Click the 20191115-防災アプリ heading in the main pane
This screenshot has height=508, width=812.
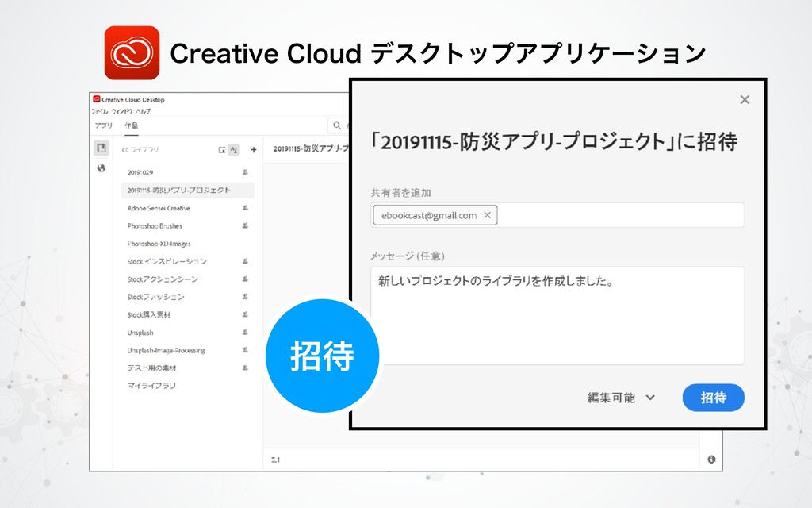(311, 148)
